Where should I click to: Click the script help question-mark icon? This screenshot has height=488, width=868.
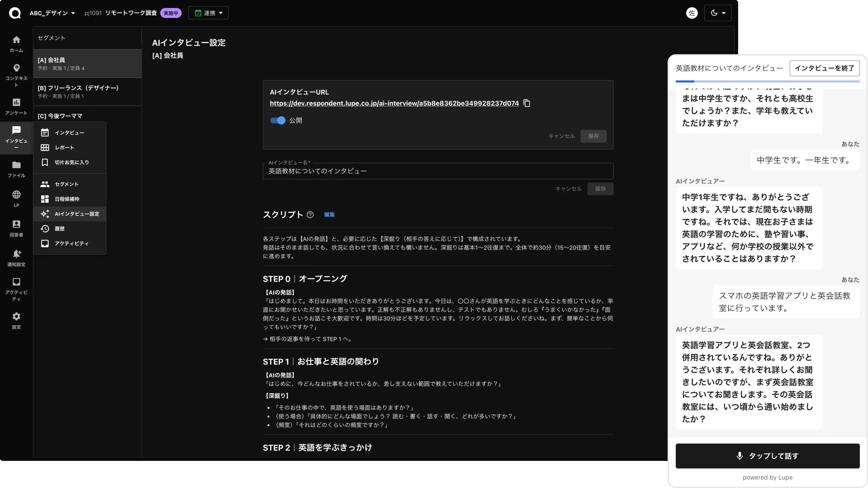(x=310, y=215)
